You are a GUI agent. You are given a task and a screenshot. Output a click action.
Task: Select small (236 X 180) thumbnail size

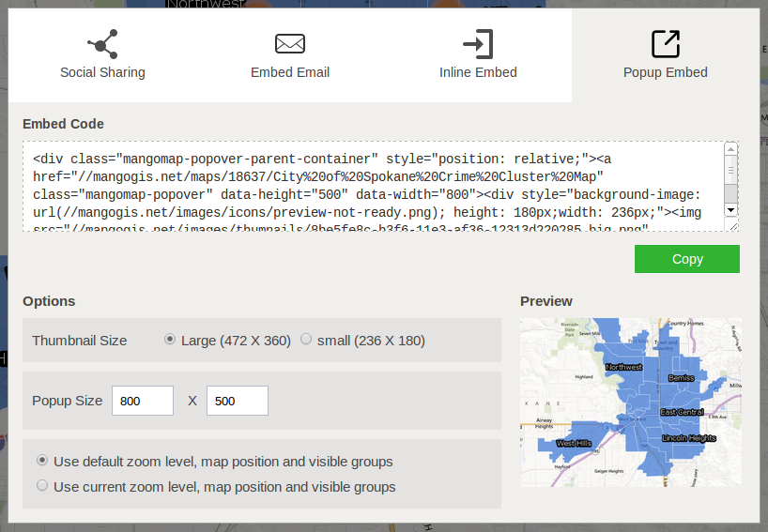point(306,339)
